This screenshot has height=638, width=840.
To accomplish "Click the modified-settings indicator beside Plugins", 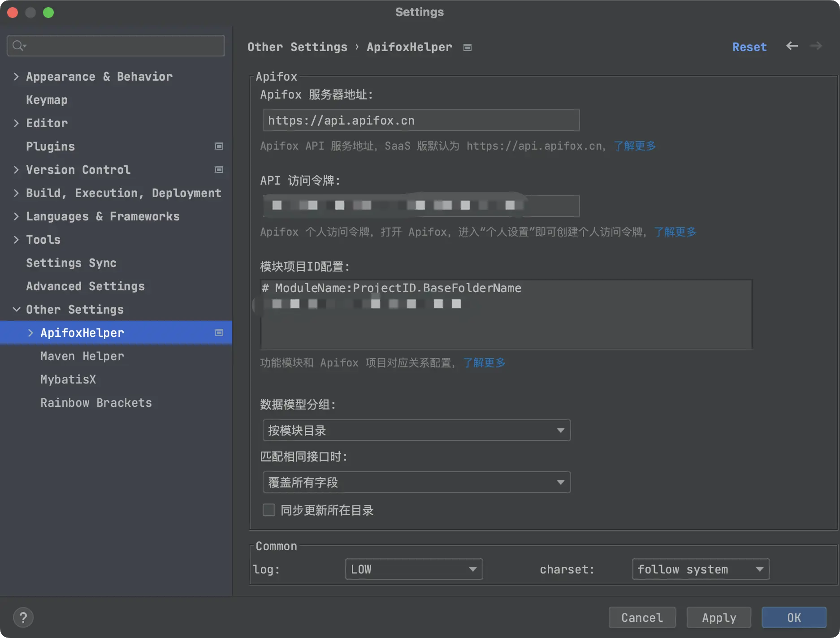I will [219, 146].
